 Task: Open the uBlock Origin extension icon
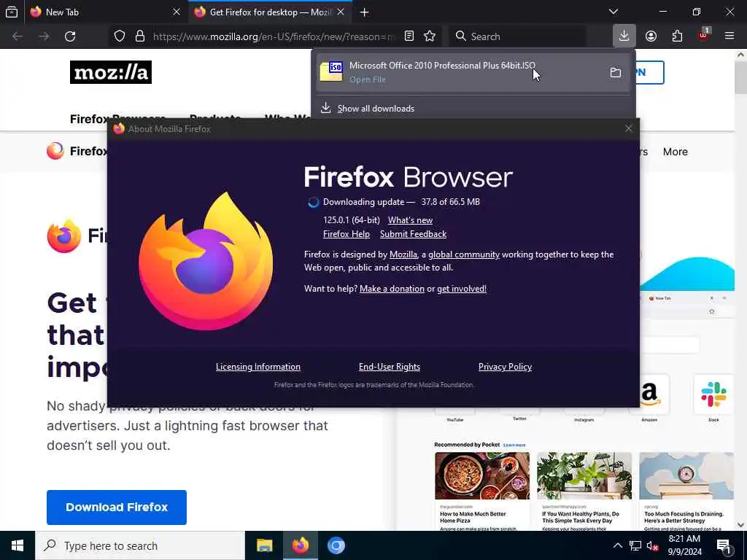click(x=704, y=36)
